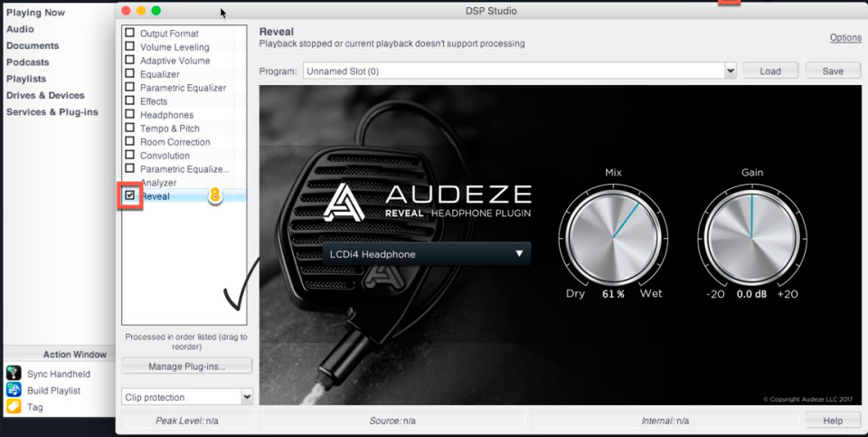Viewport: 868px width, 437px height.
Task: Click the Load button
Action: (x=770, y=71)
